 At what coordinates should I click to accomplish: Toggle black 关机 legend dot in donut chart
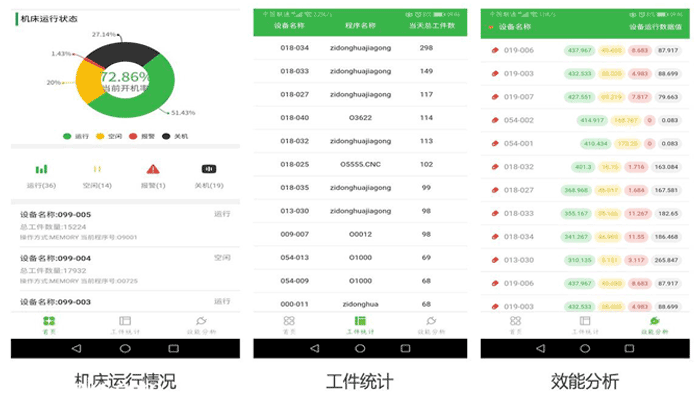click(166, 136)
